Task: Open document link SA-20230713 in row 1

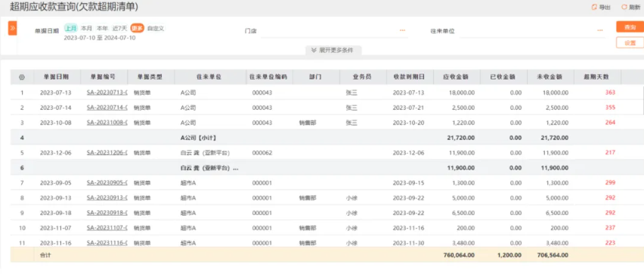Action: point(107,92)
